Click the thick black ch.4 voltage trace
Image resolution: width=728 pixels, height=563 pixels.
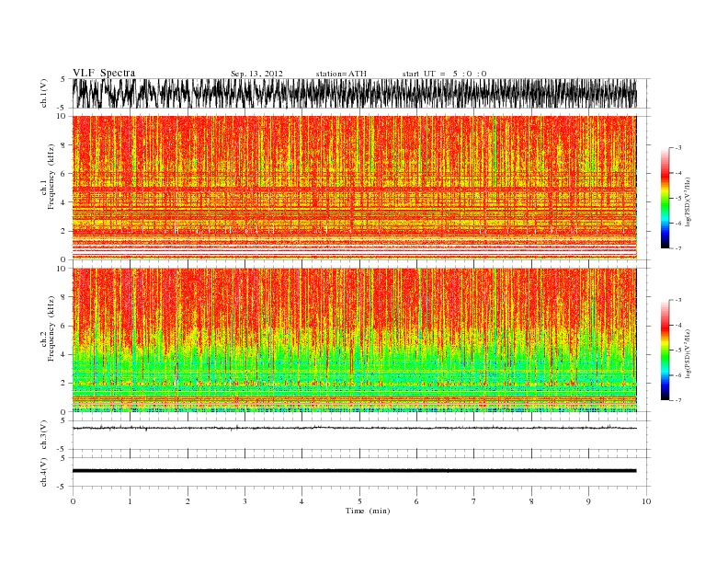(x=355, y=471)
